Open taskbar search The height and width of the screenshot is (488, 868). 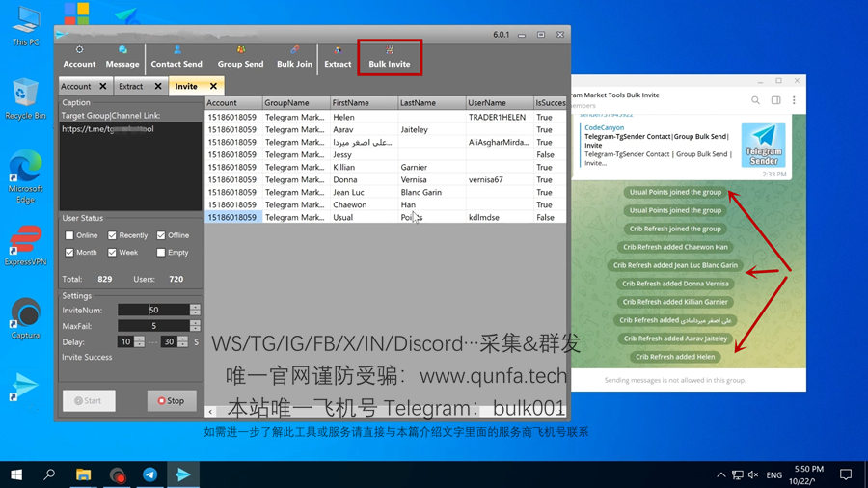tap(49, 474)
